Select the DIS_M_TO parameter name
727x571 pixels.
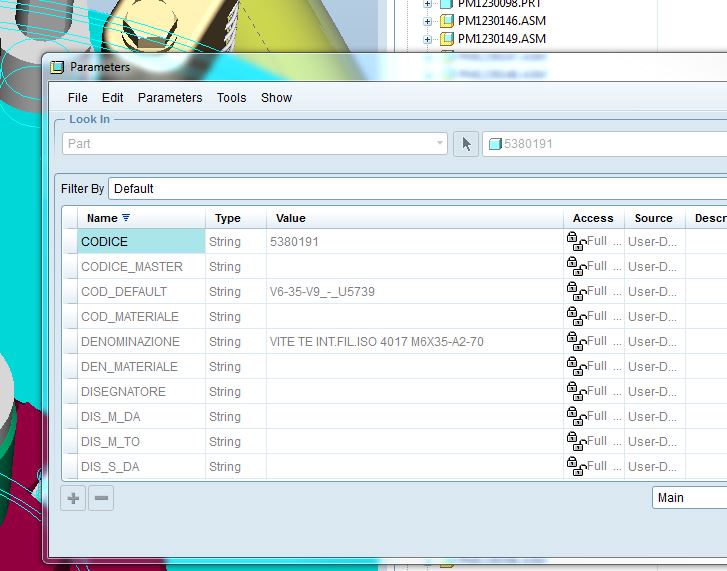click(x=141, y=442)
